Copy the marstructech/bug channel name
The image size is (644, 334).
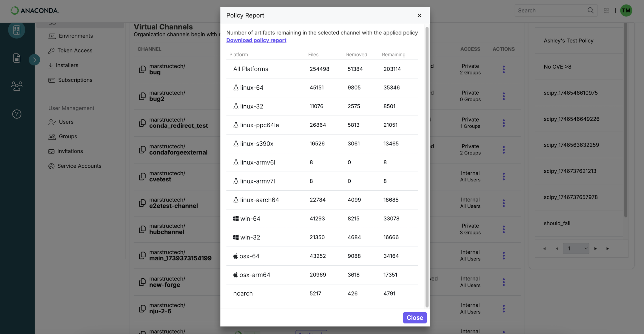[142, 69]
